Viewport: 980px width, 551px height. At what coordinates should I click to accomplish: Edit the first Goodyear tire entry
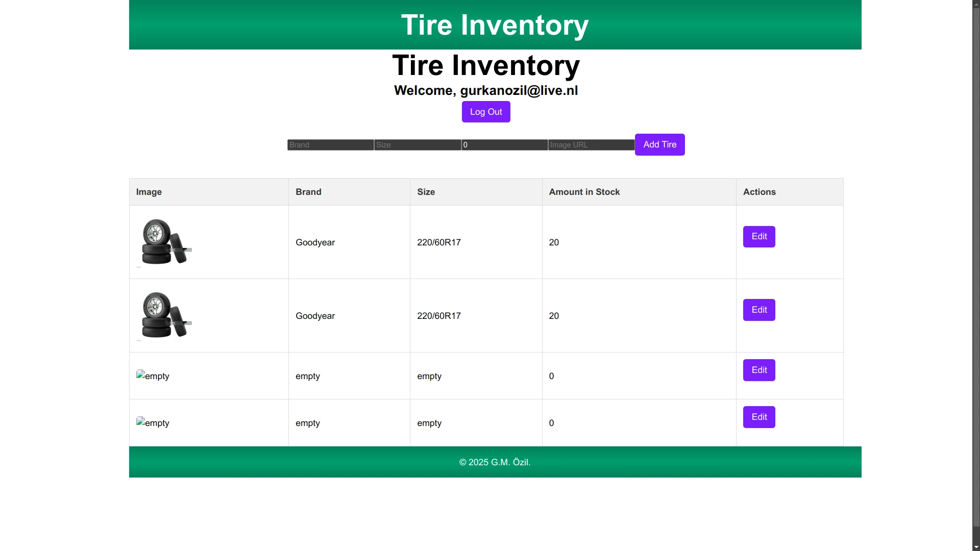[x=758, y=236]
